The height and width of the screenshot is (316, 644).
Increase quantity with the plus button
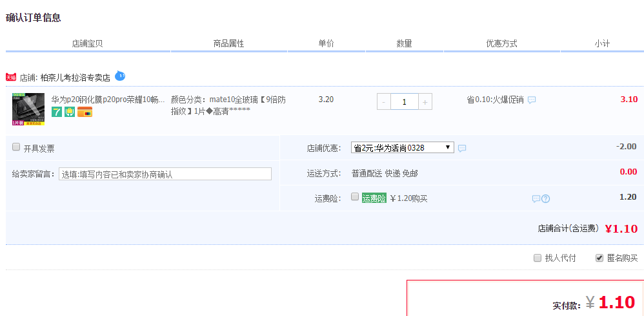point(425,101)
